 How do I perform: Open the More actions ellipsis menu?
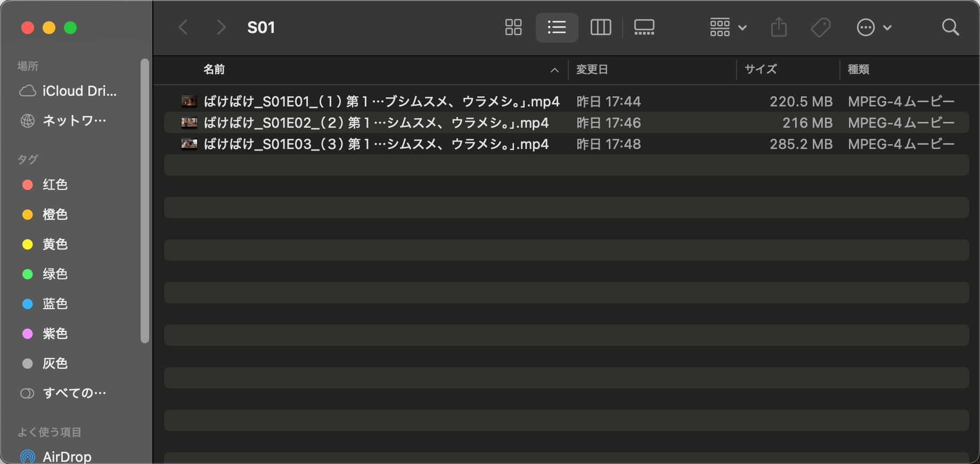point(873,27)
